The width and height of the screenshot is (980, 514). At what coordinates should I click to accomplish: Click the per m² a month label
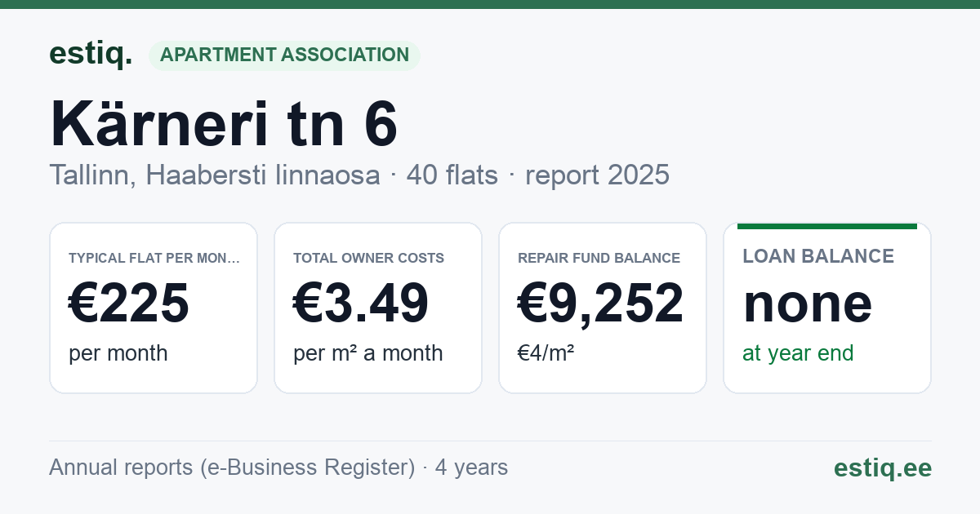coord(368,353)
